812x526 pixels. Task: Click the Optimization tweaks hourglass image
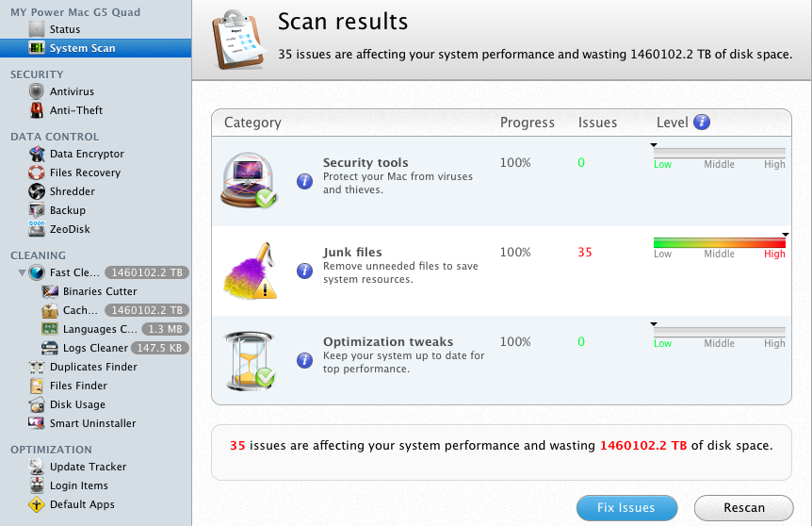[249, 360]
